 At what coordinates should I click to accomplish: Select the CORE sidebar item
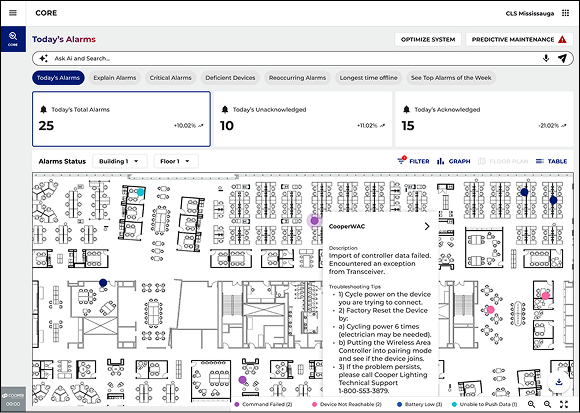point(13,39)
